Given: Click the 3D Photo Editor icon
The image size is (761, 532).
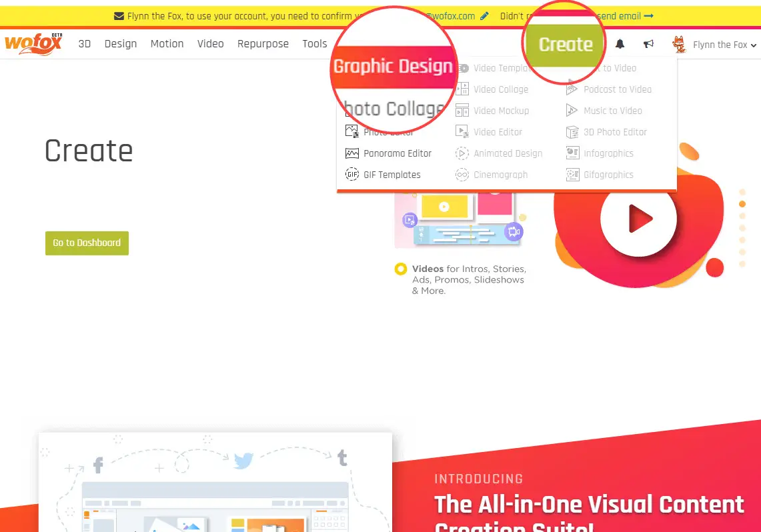Looking at the screenshot, I should pos(572,132).
